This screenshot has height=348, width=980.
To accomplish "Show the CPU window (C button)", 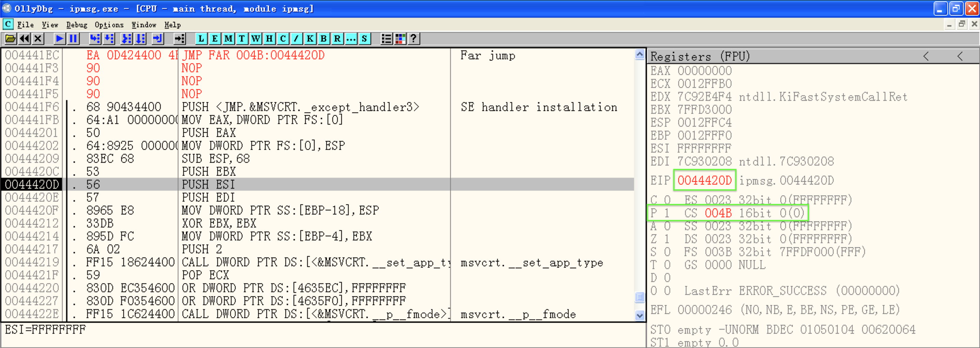I will coord(283,38).
